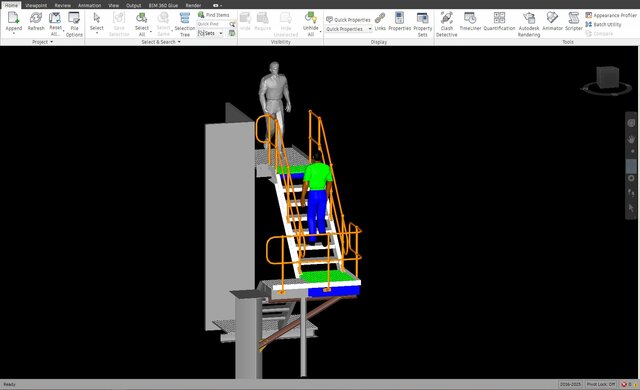Open the Review tab
Screen dimensions: 640x390
click(x=62, y=5)
